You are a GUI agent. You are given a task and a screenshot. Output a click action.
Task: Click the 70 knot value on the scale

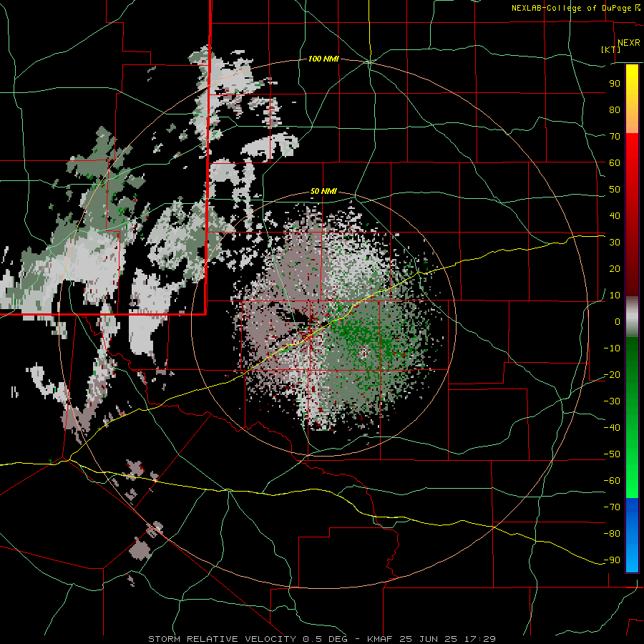pos(615,137)
